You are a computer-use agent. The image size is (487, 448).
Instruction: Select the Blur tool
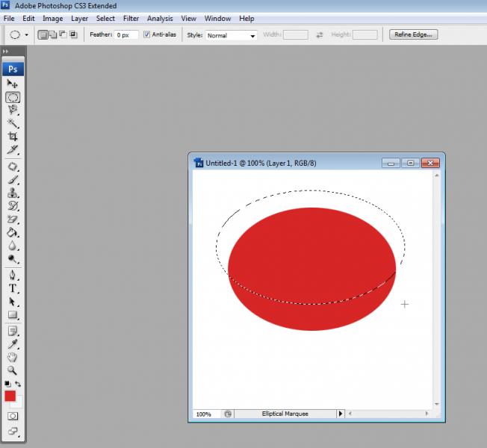pyautogui.click(x=13, y=246)
